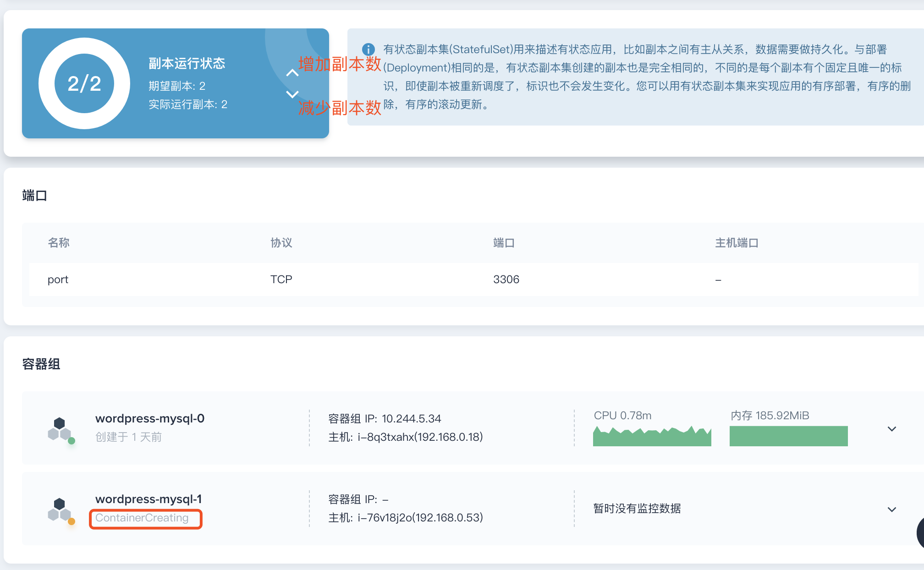924x570 pixels.
Task: Decrease replica count with down chevron
Action: (292, 94)
